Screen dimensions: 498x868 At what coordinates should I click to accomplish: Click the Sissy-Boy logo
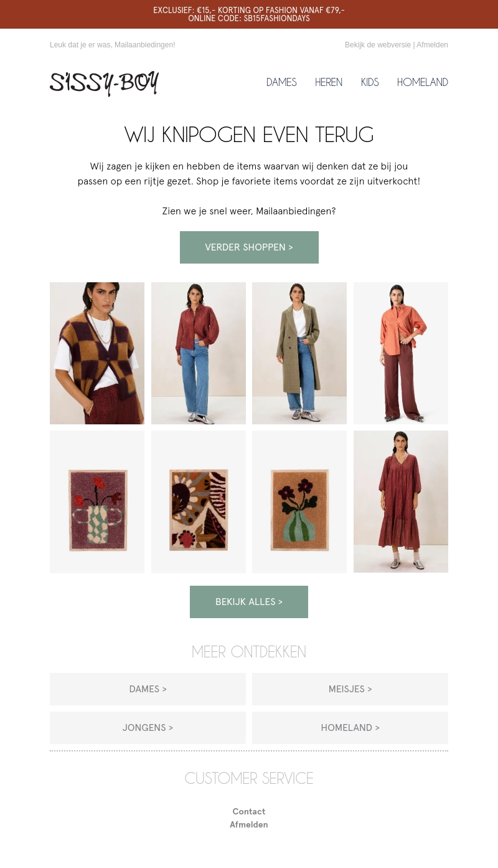(104, 83)
